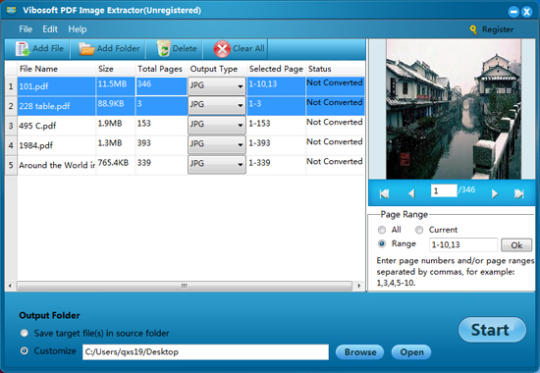Image resolution: width=540 pixels, height=373 pixels.
Task: Open the File menu
Action: coord(25,29)
